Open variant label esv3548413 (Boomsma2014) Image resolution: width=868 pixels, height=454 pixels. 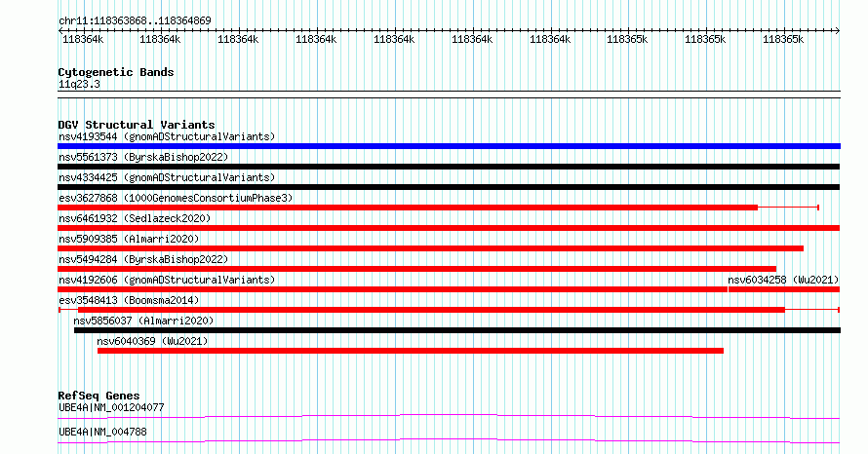pyautogui.click(x=129, y=300)
